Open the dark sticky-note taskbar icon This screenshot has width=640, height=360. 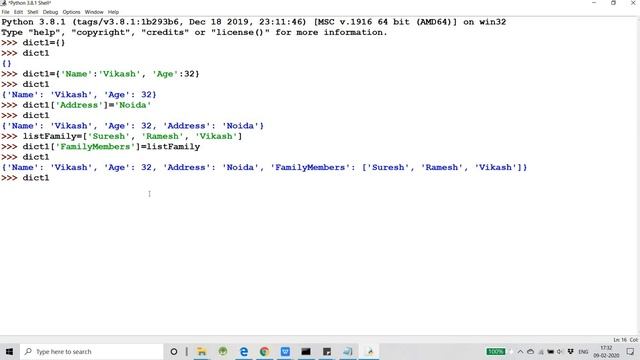(327, 351)
